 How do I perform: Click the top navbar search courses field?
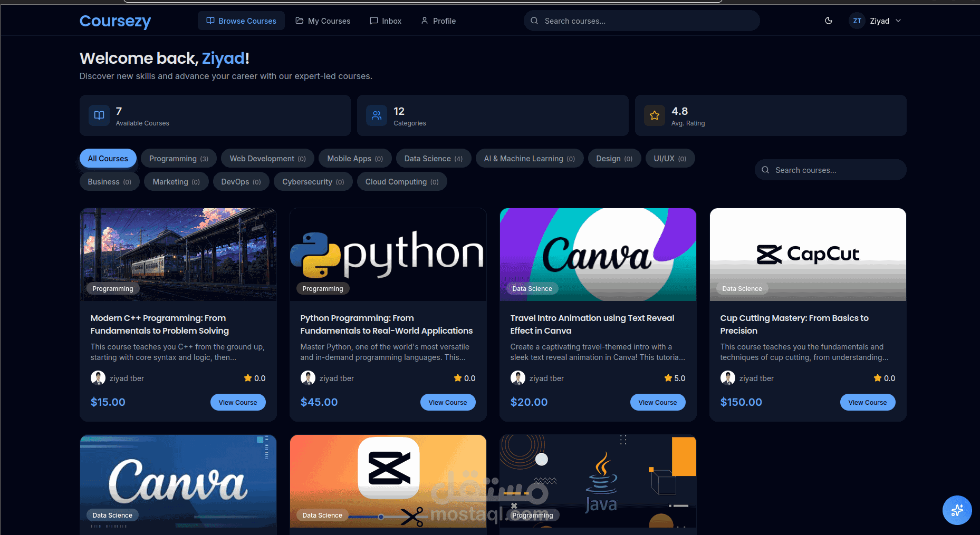(x=642, y=21)
